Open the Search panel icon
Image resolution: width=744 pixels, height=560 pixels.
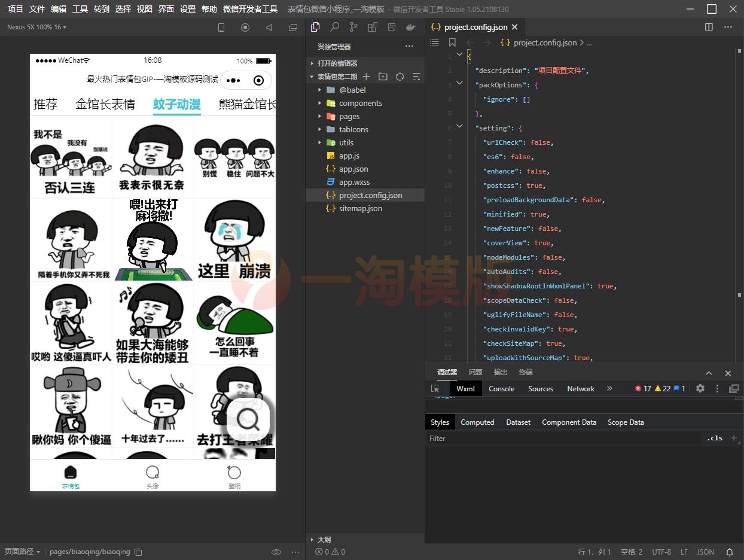click(334, 27)
